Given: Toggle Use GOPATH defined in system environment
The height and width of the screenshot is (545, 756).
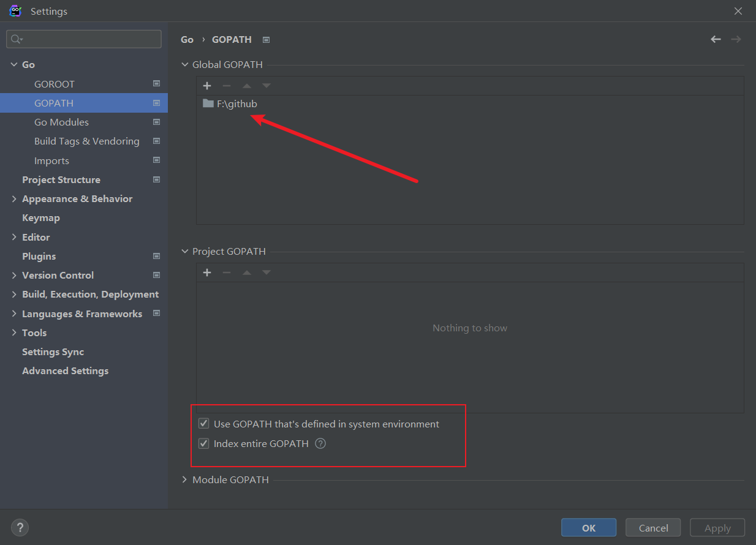Looking at the screenshot, I should click(x=204, y=424).
